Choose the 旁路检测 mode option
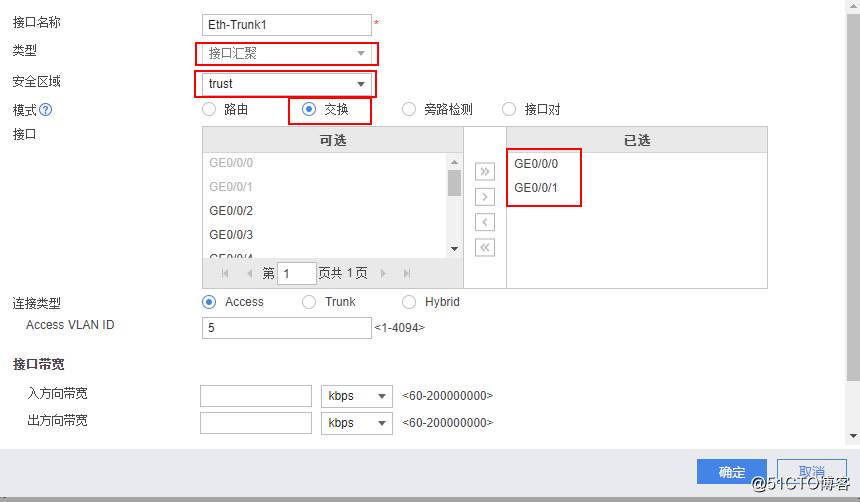Viewport: 860px width, 502px height. click(409, 109)
